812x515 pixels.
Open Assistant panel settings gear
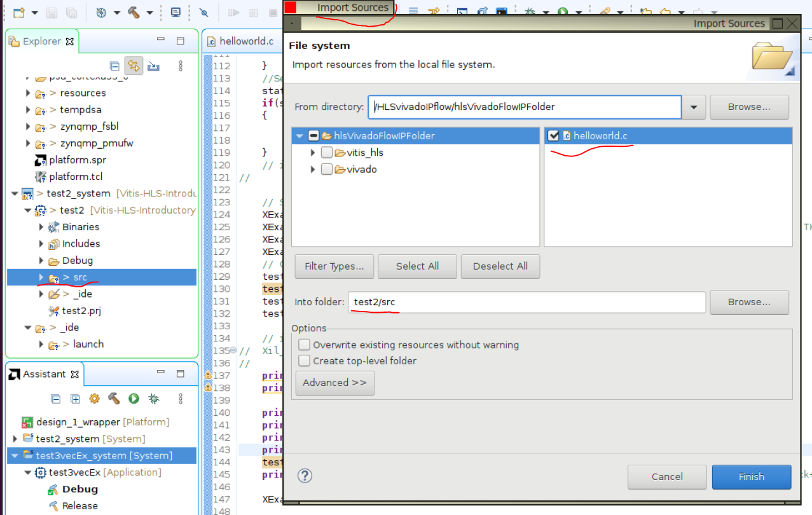(94, 399)
